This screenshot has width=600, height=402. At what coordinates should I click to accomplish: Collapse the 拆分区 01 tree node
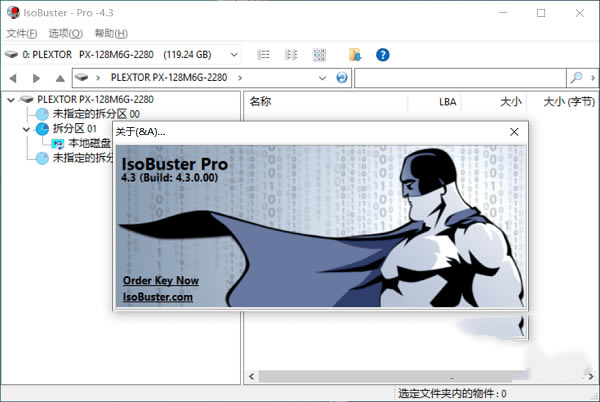tap(26, 129)
